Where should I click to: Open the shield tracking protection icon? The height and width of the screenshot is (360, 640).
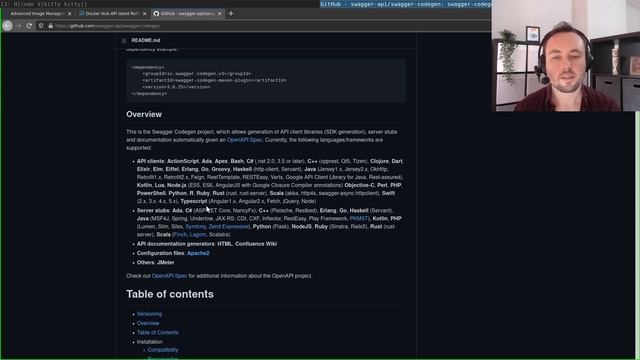point(41,26)
